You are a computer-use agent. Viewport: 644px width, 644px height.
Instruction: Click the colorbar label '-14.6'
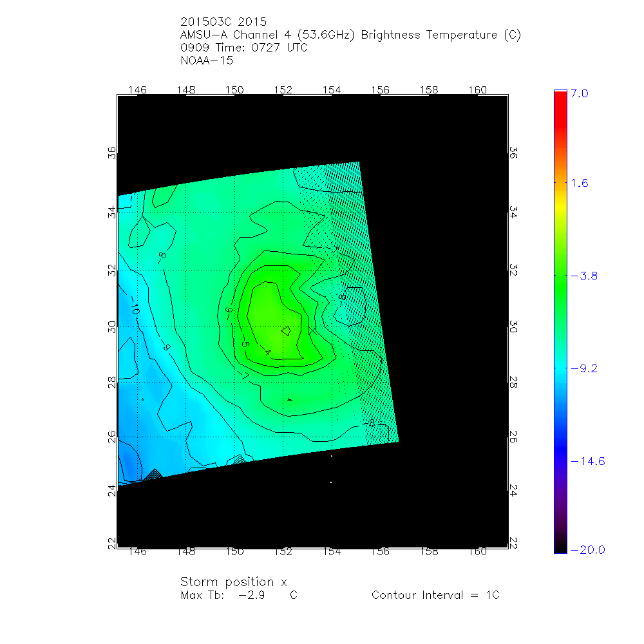pos(588,461)
